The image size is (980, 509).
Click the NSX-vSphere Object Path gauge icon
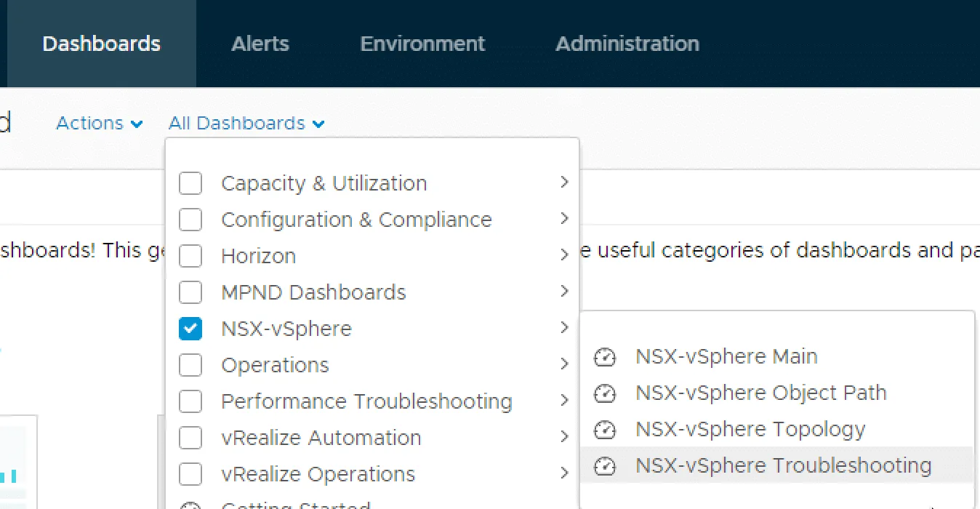point(604,393)
